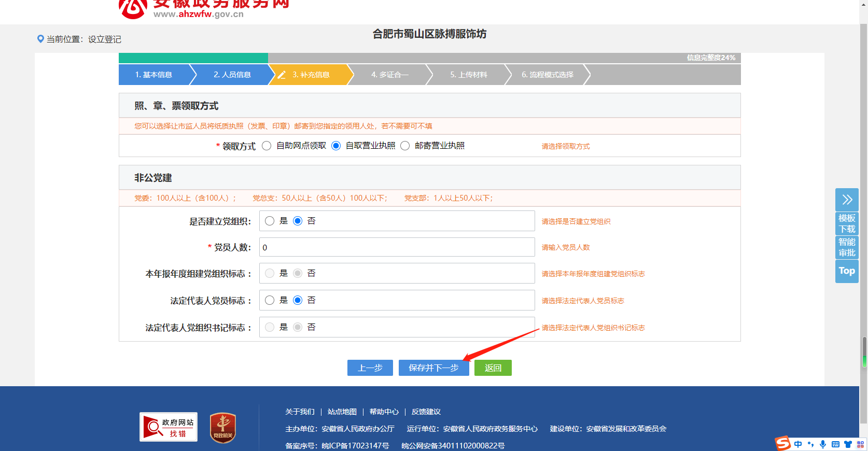Open the IME toolbox grid icon

click(860, 444)
